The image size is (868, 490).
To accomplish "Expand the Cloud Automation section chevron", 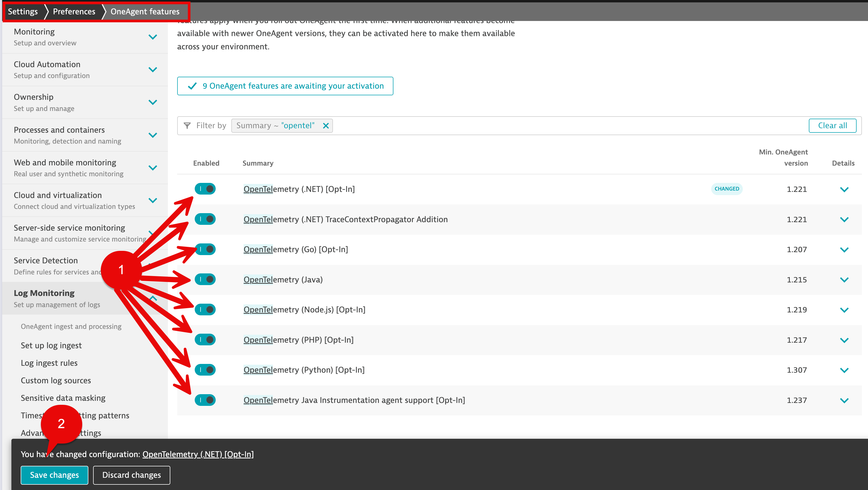I will coord(153,70).
